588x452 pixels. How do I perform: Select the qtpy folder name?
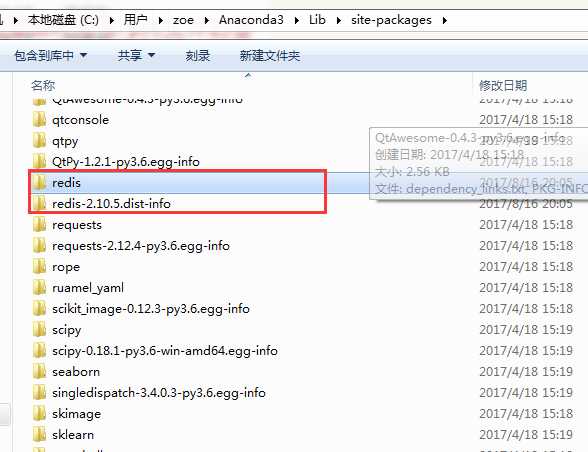(65, 141)
